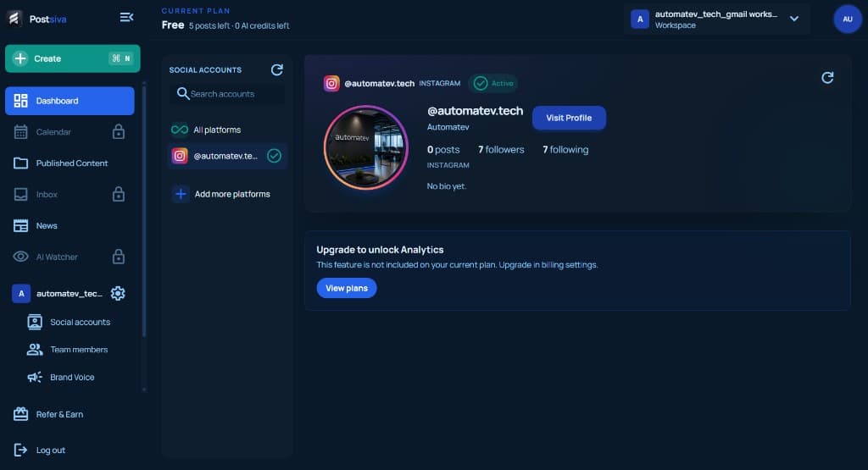
Task: Toggle the check mark on the @automatev.te... row
Action: [x=274, y=156]
